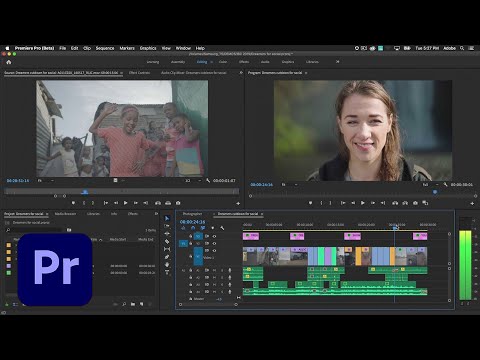This screenshot has height=360, width=480.
Task: Open Program monitor wrench settings
Action: (x=445, y=184)
